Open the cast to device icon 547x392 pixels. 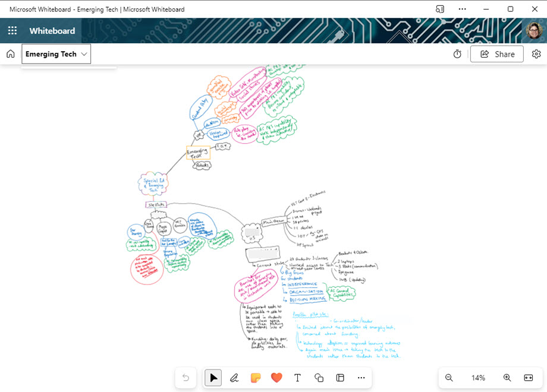pos(440,9)
